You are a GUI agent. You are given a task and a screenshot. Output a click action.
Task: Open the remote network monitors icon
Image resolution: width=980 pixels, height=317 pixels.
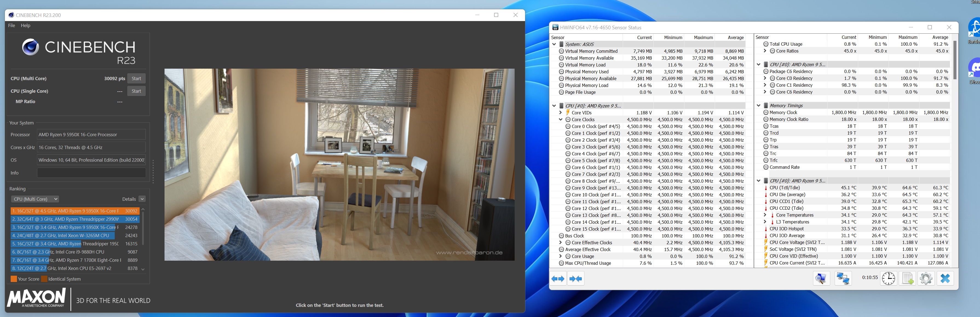(843, 279)
